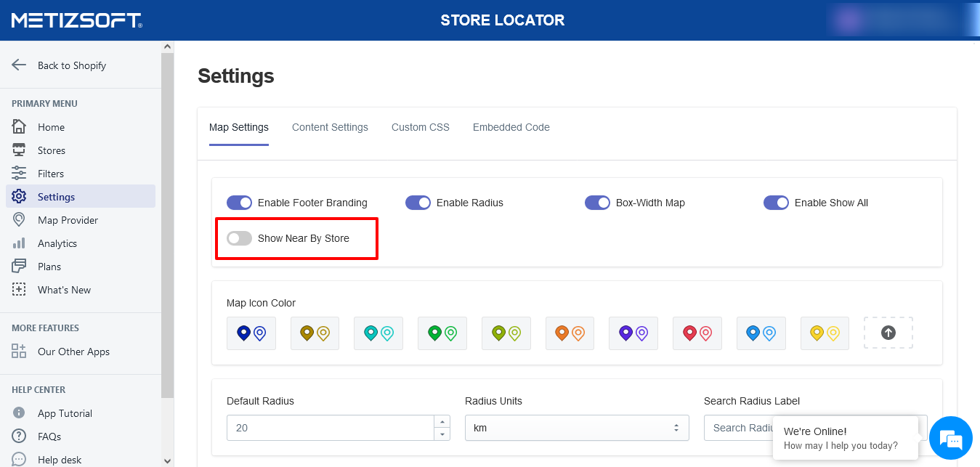Increase Default Radius with up arrow
Screen dimensions: 980x467
tap(441, 422)
